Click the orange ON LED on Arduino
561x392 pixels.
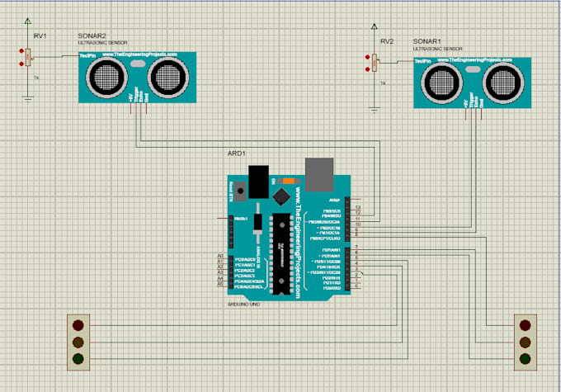click(x=289, y=181)
